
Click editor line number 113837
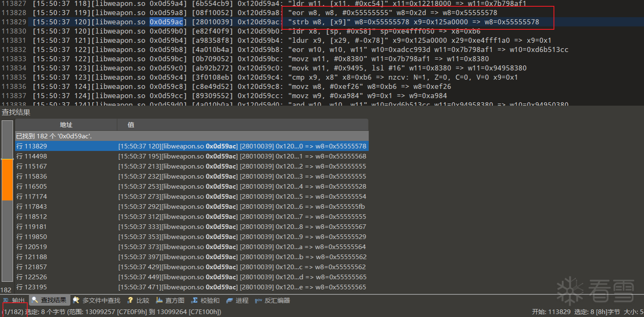14,96
